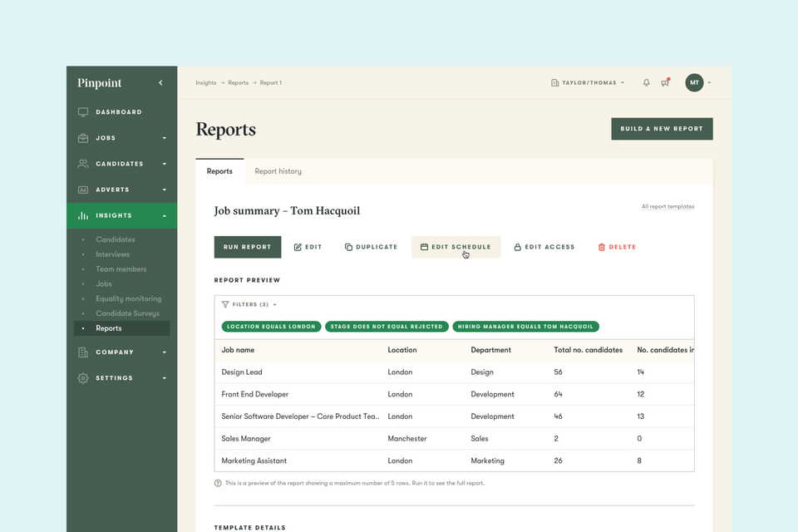798x532 pixels.
Task: Collapse the sidebar using the chevron next to Pinpoint
Action: 160,82
